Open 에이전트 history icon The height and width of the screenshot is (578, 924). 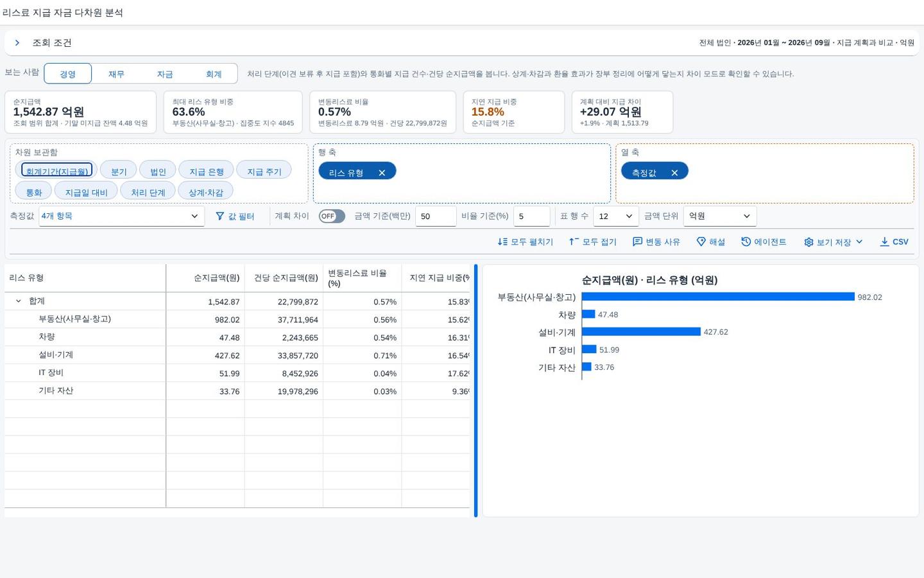point(746,242)
